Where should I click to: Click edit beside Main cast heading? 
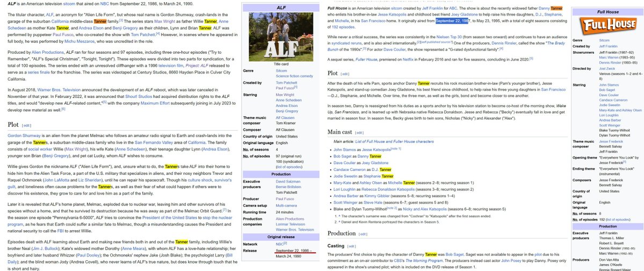pos(359,133)
